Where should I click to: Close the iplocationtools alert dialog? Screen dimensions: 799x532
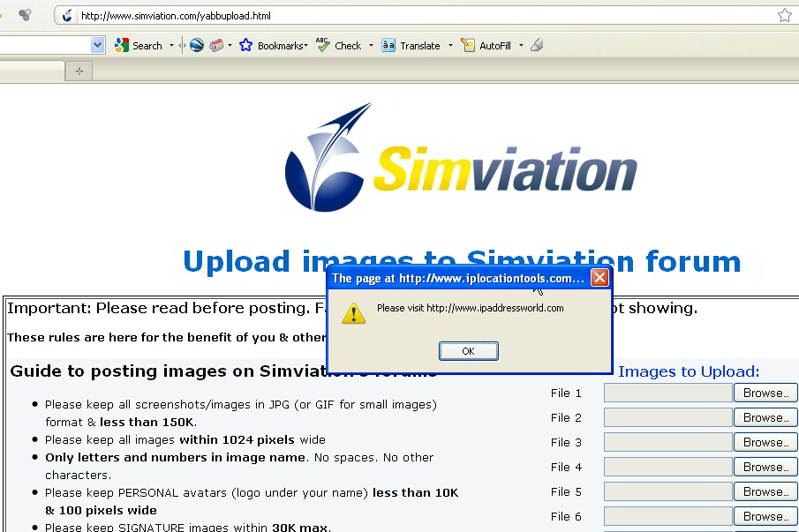599,279
